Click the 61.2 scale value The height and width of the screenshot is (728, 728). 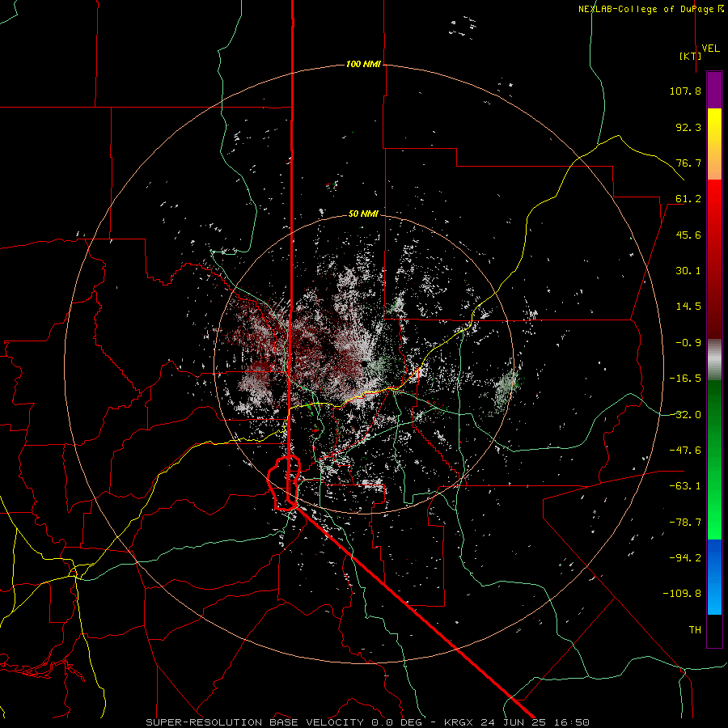[x=688, y=199]
